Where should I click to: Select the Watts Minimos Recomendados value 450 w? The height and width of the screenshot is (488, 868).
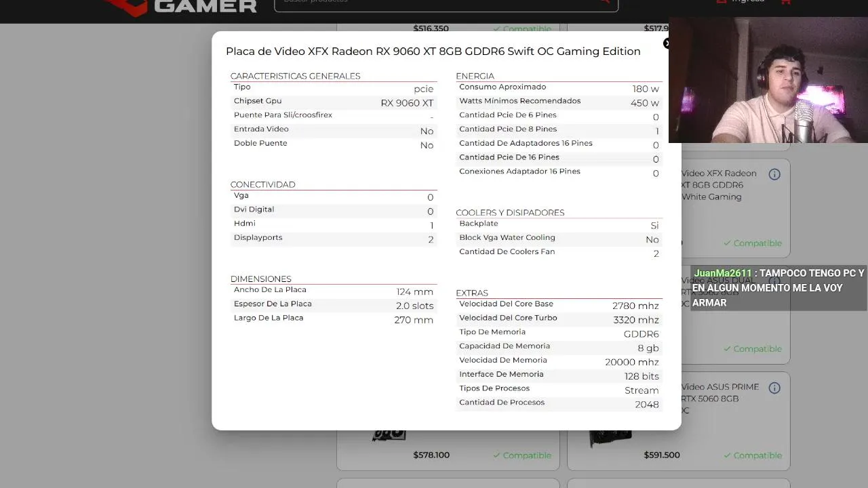(644, 103)
